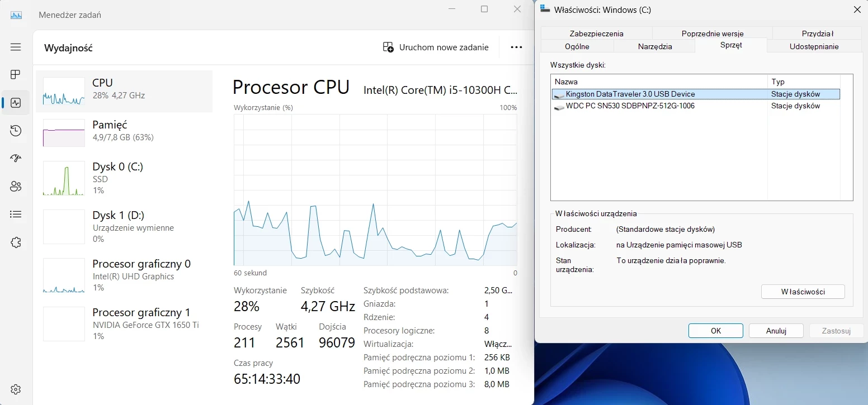The image size is (868, 405).
Task: Open the three-dots more options menu
Action: click(x=516, y=47)
